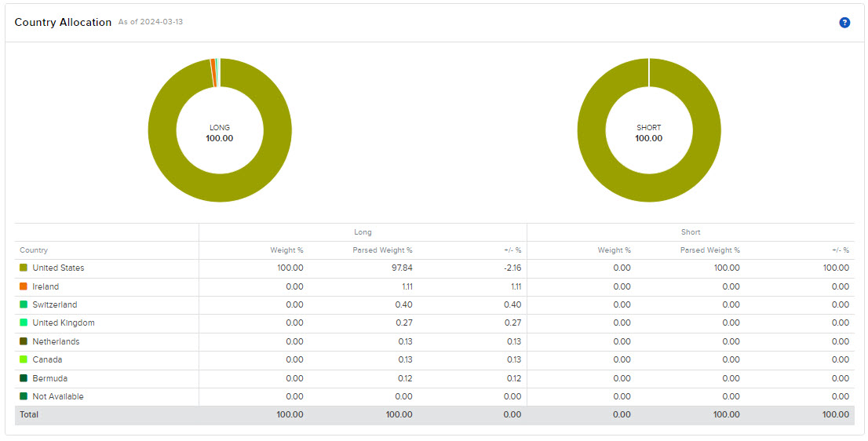Image resolution: width=868 pixels, height=441 pixels.
Task: Click the United Kingdom legend swatch
Action: click(24, 323)
